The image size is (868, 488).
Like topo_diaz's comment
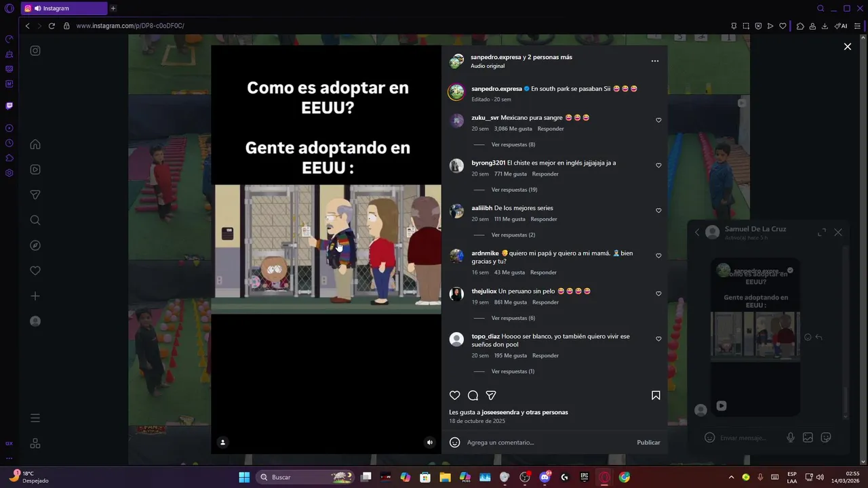pyautogui.click(x=658, y=339)
